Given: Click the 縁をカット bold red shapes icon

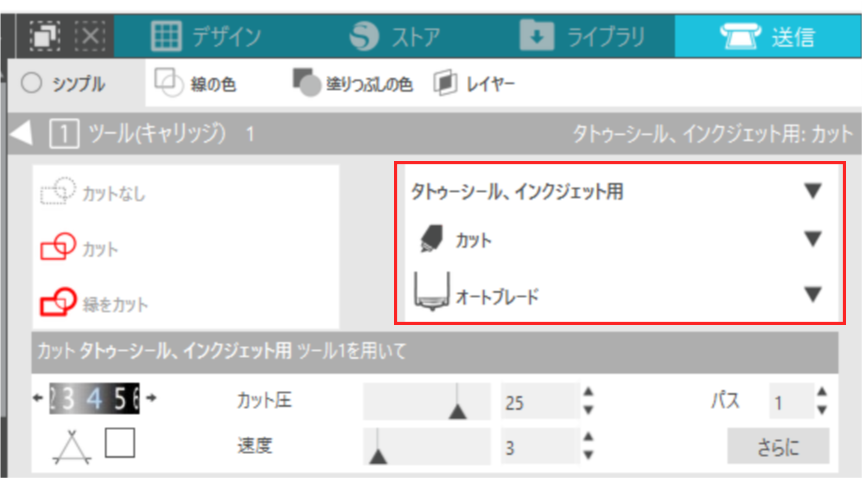Looking at the screenshot, I should click(x=58, y=301).
